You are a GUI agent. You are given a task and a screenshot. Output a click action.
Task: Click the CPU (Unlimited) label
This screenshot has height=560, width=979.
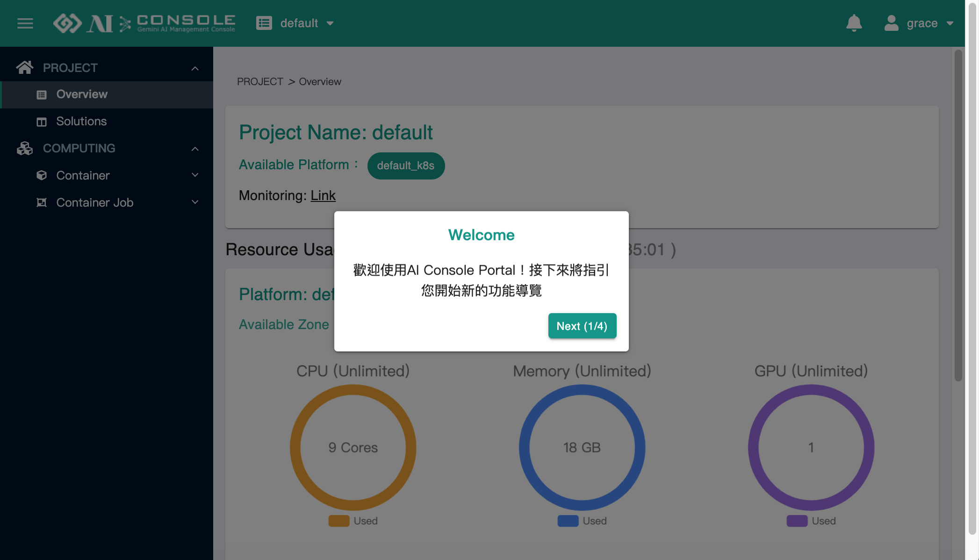click(x=353, y=371)
